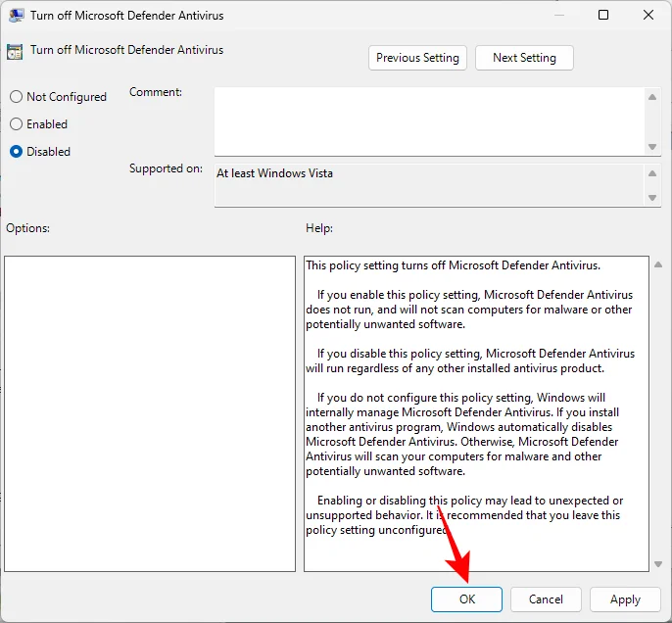Screen dimensions: 672x623
Task: Click paragraph starting 'Enabling or disabling this policy'
Action: (464, 515)
